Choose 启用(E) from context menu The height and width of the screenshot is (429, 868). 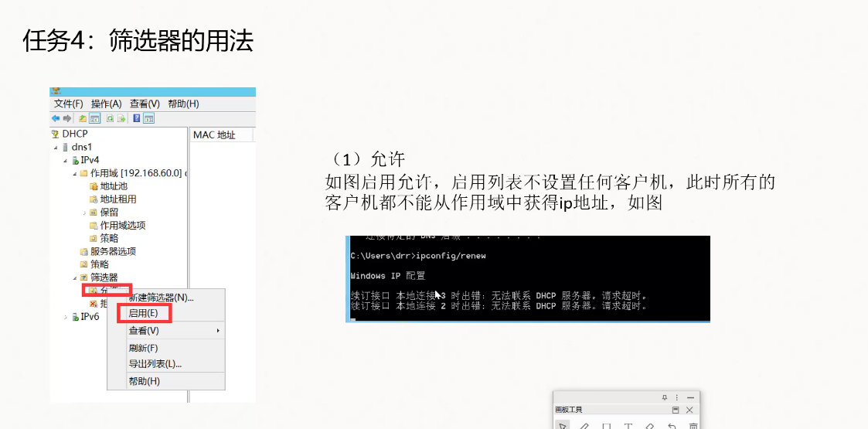point(143,313)
